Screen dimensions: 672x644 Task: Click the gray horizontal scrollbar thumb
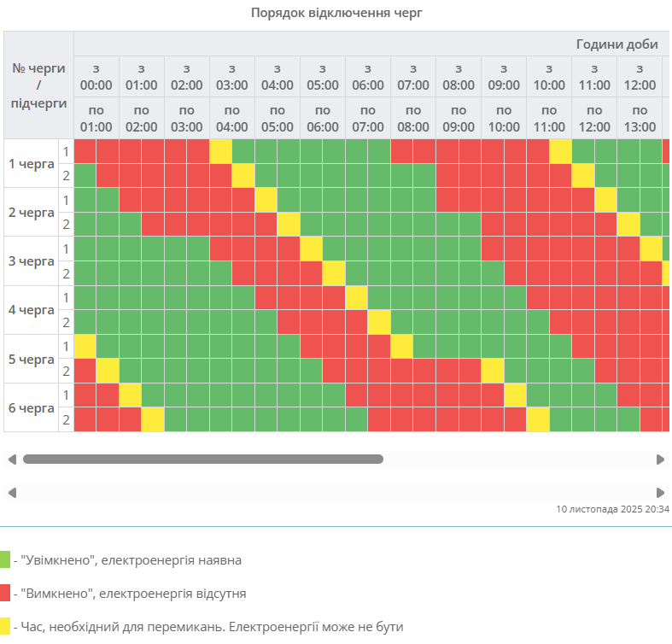tap(203, 460)
